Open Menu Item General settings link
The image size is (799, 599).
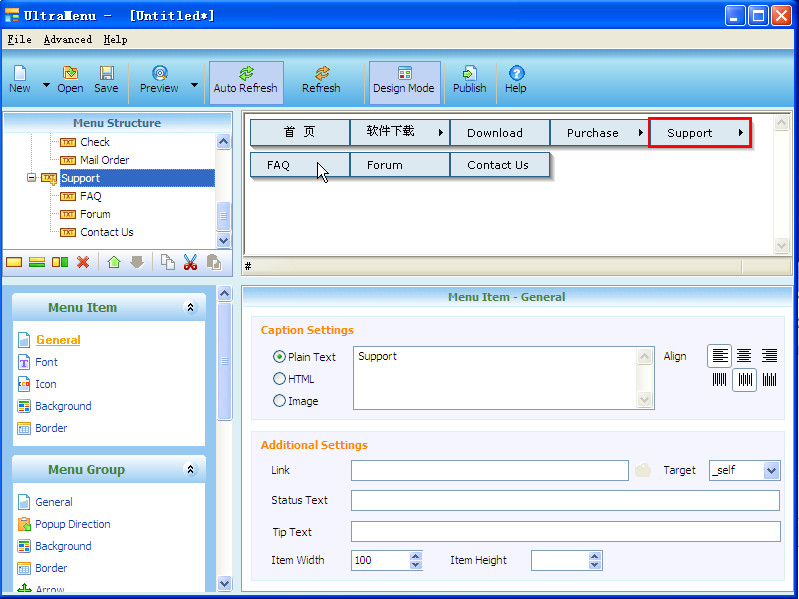58,340
